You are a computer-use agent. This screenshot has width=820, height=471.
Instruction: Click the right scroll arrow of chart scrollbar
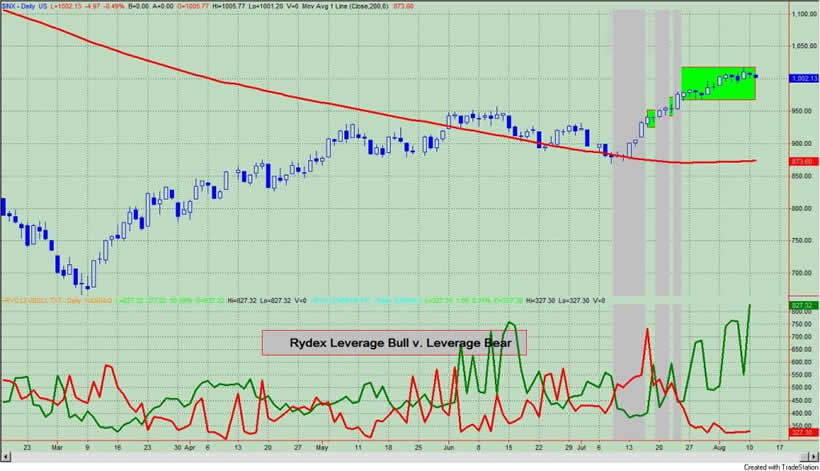[x=814, y=457]
